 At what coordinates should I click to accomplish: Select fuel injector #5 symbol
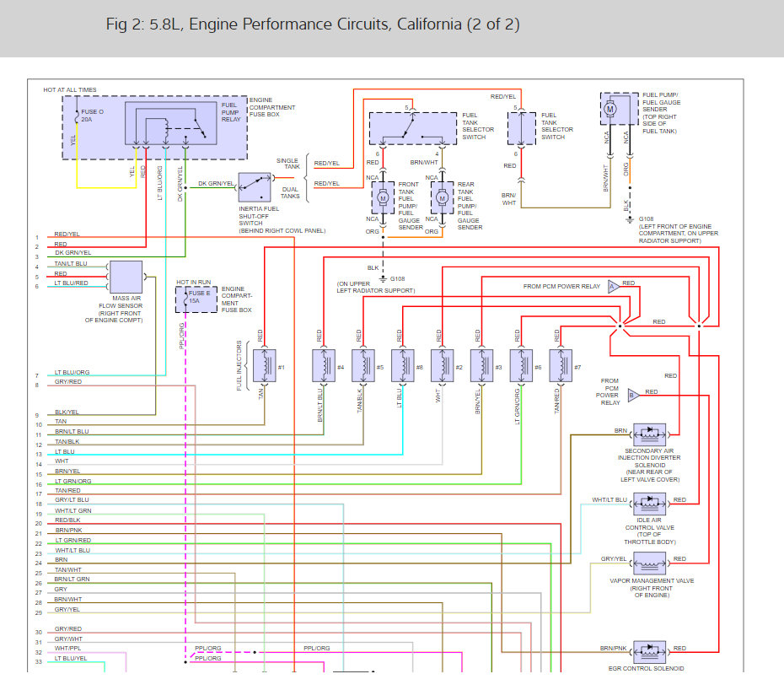pos(363,366)
